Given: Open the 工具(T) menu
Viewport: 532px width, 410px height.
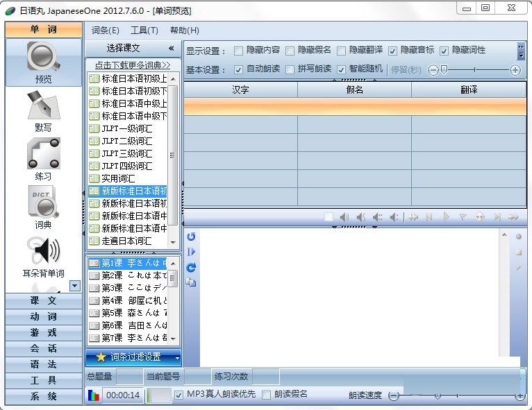Looking at the screenshot, I should (144, 31).
